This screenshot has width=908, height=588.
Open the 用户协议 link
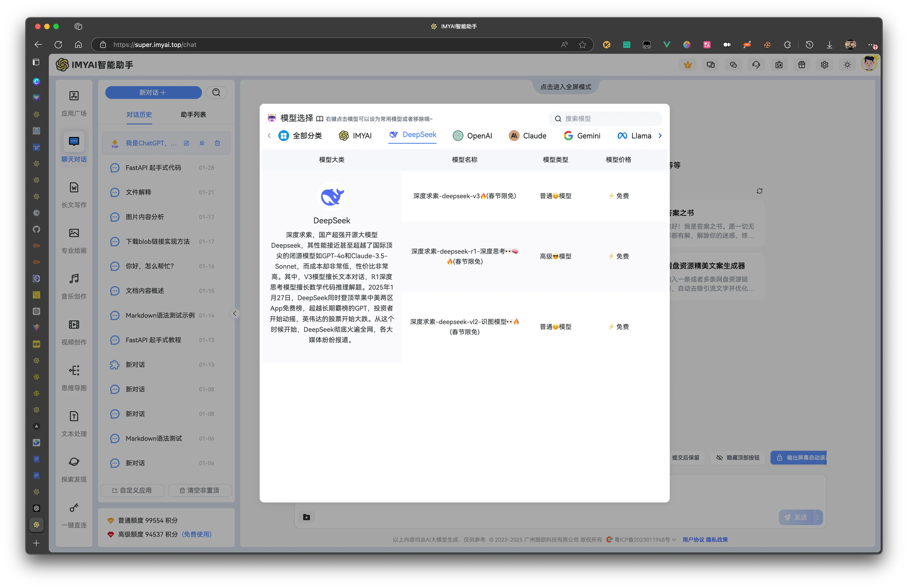pos(694,539)
